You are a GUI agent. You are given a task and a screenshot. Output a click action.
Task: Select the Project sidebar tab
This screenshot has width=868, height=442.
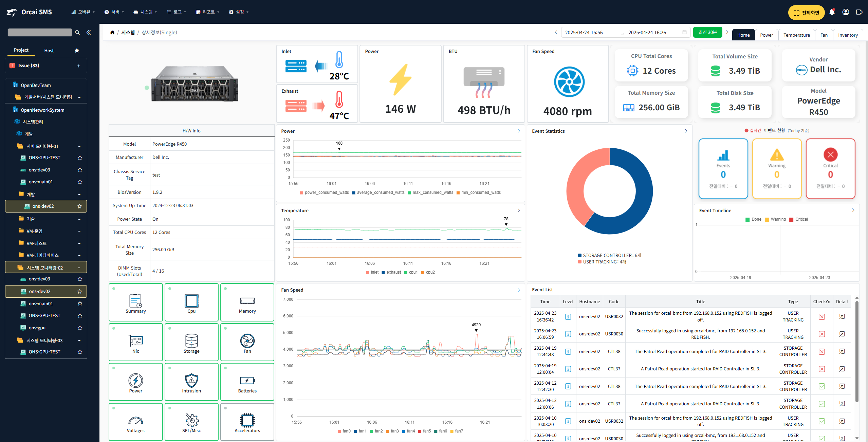21,50
